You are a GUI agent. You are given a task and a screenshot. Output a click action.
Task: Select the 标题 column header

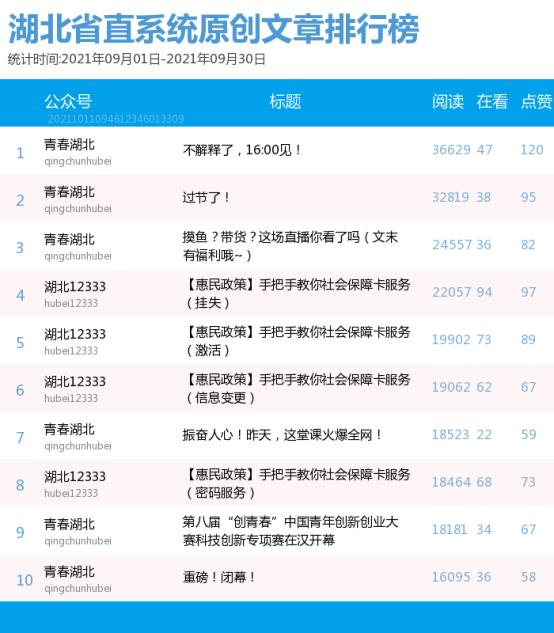coord(285,101)
